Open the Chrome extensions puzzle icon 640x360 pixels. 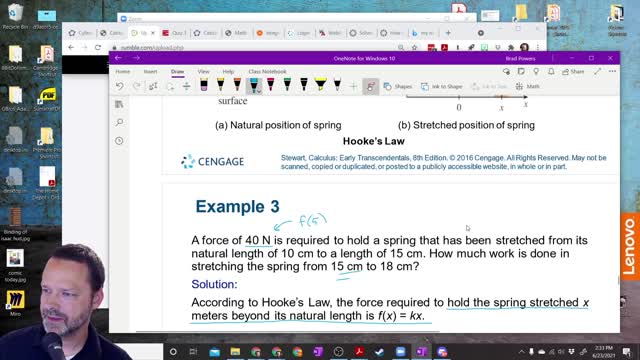(511, 48)
